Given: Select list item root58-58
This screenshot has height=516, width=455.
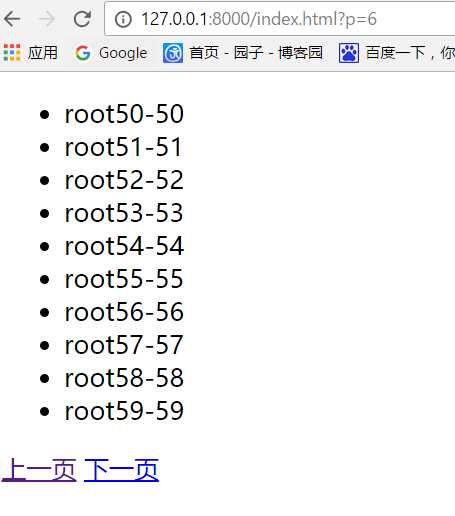Looking at the screenshot, I should click(124, 378).
